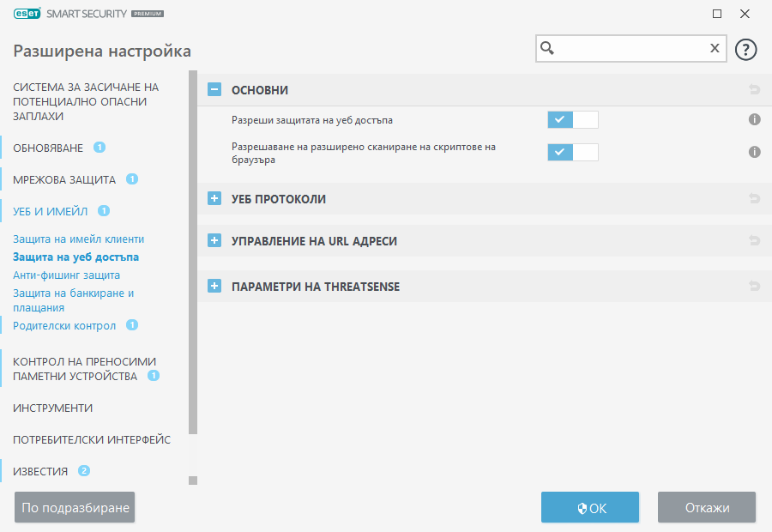The image size is (772, 532).
Task: Select the УЕБ И ИМЕЙЛ category
Action: pos(51,211)
